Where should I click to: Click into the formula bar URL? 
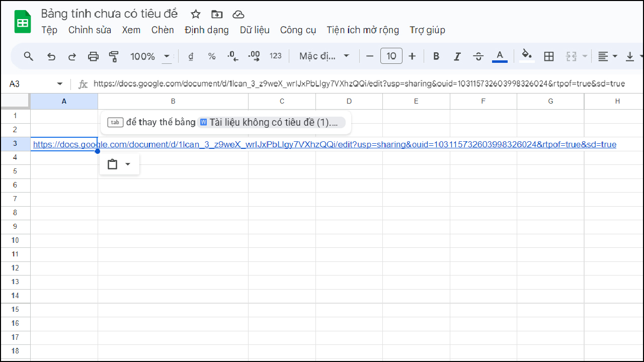[359, 84]
